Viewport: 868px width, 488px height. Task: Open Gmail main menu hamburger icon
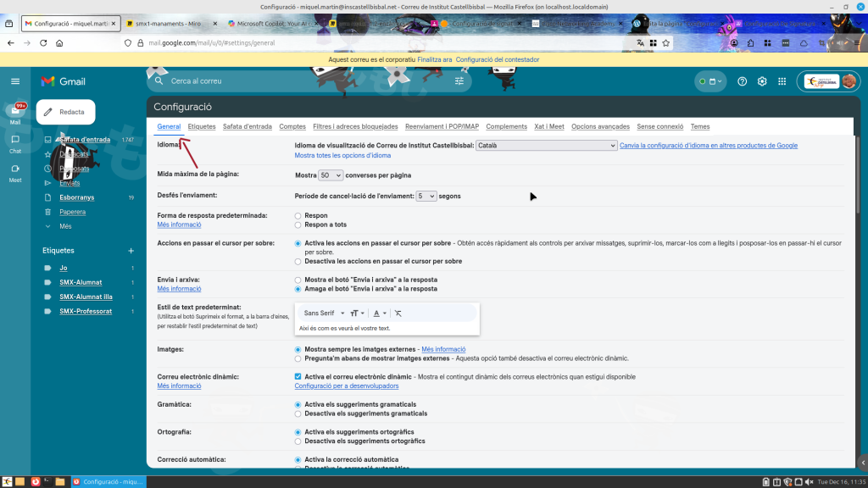click(15, 81)
